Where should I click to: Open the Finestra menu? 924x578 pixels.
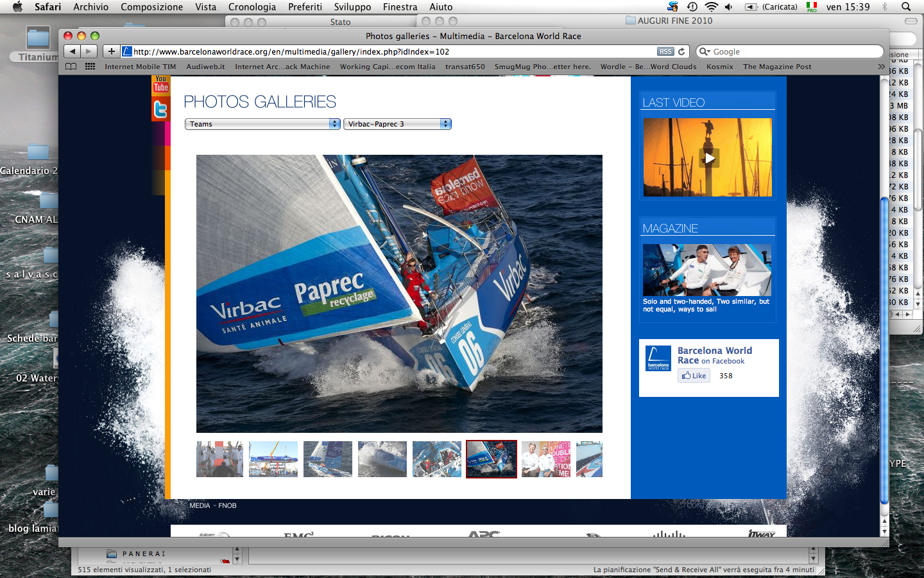point(400,6)
